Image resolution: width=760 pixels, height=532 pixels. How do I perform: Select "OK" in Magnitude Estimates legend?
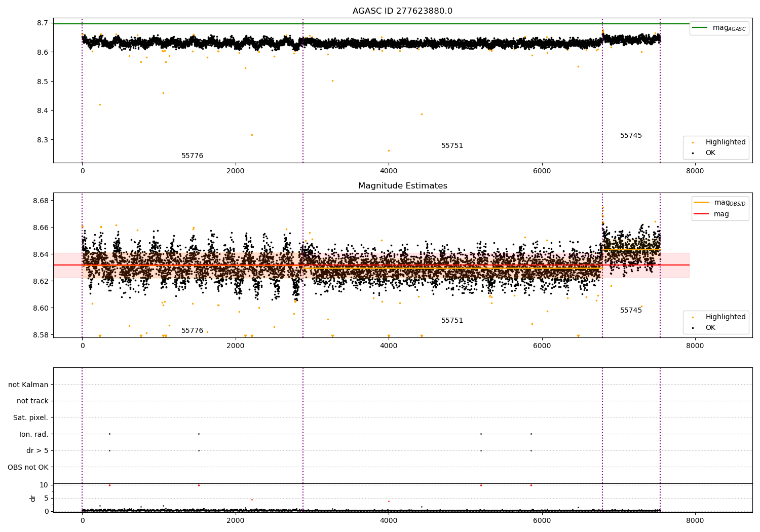tap(704, 327)
